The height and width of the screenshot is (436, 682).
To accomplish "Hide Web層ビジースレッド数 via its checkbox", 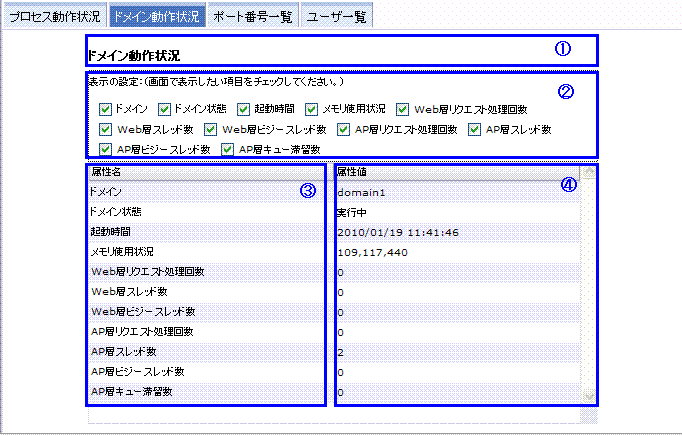I will point(211,129).
